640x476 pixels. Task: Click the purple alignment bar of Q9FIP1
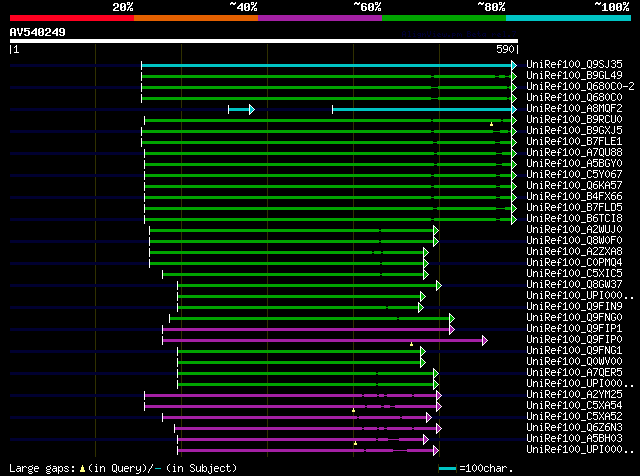[x=306, y=329]
